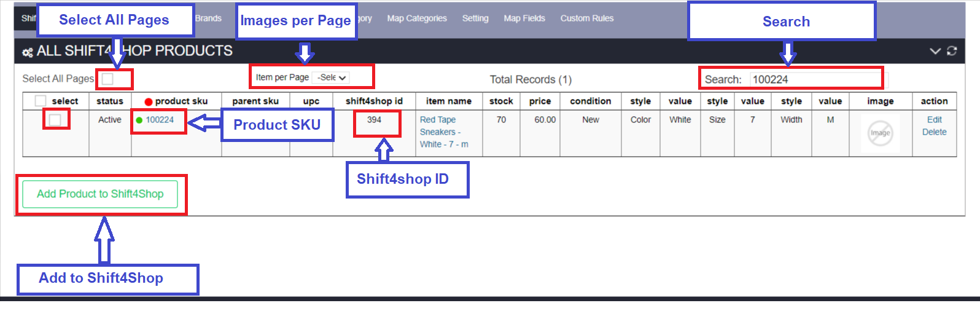Click the Total Records (1) text
The height and width of the screenshot is (319, 980).
pos(531,79)
